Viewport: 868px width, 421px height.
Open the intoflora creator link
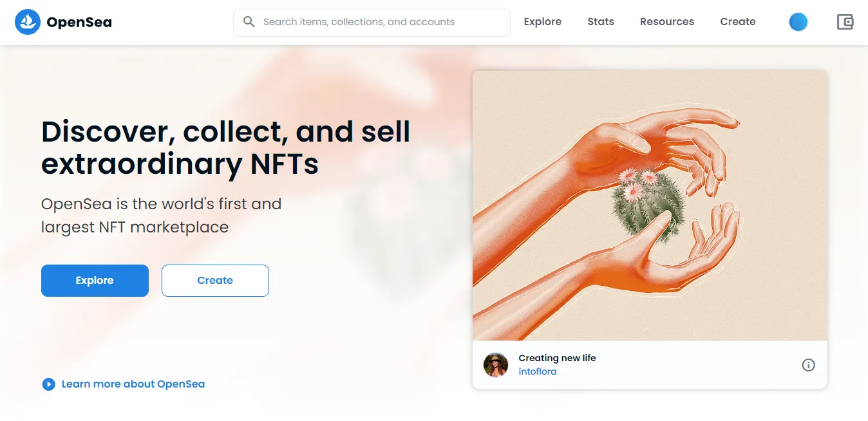tap(538, 372)
